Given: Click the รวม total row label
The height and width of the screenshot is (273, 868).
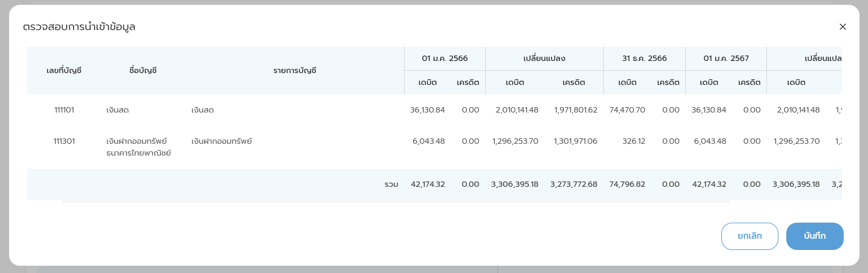Looking at the screenshot, I should (391, 184).
